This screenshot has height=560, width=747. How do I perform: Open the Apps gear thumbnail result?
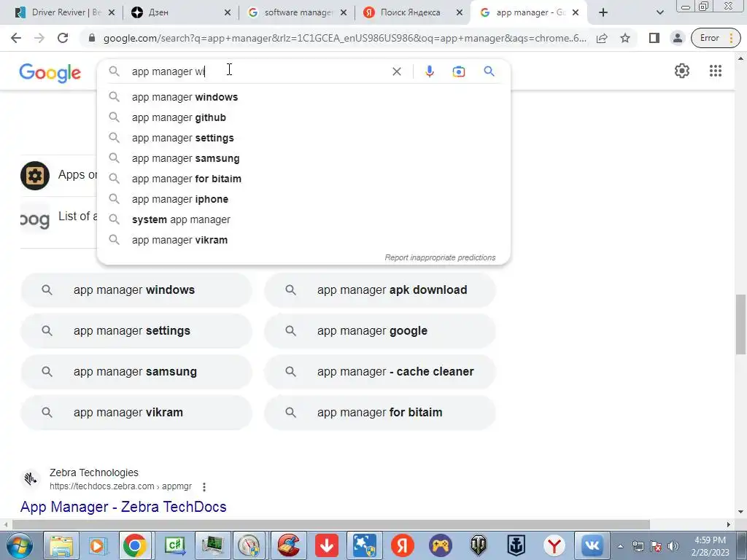click(x=35, y=176)
